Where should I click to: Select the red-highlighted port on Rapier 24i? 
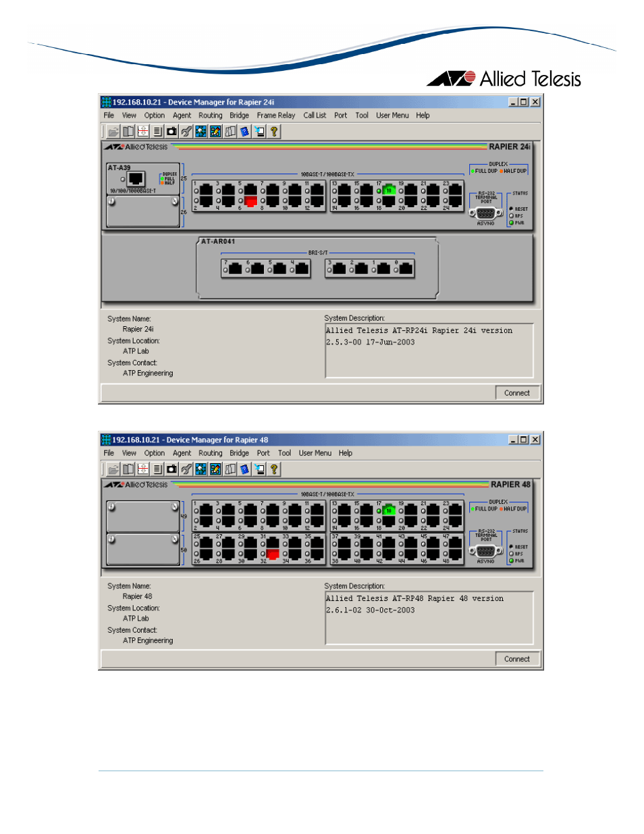(x=250, y=201)
